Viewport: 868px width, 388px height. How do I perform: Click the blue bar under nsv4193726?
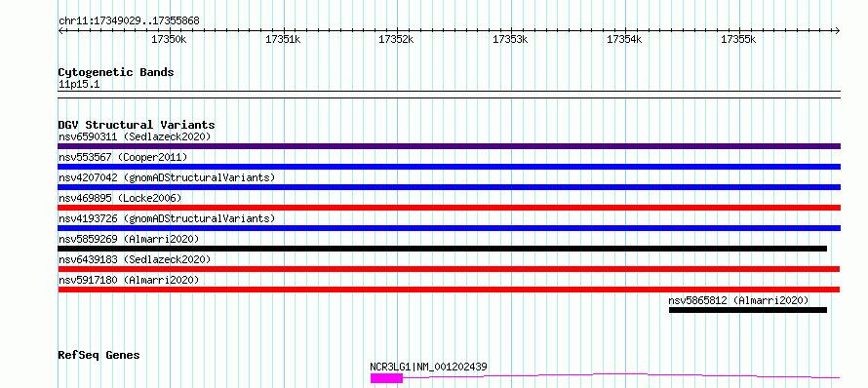(449, 228)
